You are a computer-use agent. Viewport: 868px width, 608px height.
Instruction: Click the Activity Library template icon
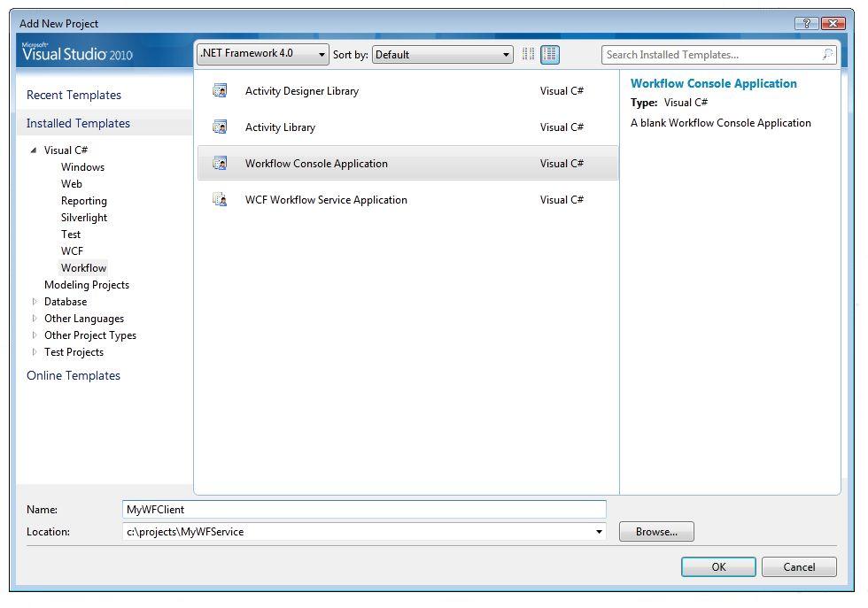pyautogui.click(x=220, y=127)
